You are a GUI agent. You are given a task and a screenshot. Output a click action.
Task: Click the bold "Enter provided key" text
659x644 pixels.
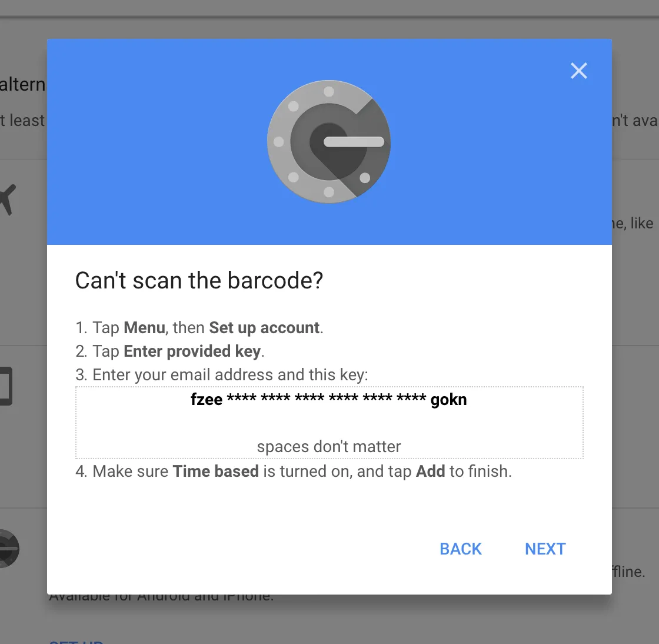click(192, 351)
